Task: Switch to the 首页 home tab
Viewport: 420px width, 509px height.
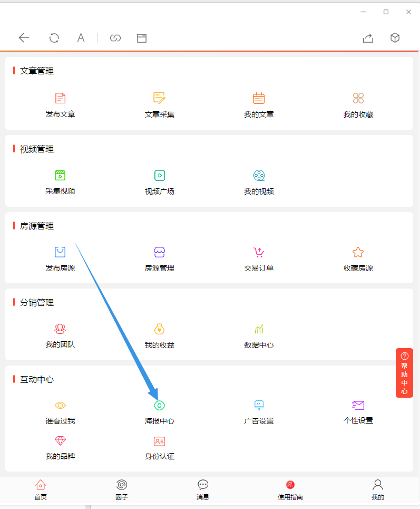Action: click(41, 488)
